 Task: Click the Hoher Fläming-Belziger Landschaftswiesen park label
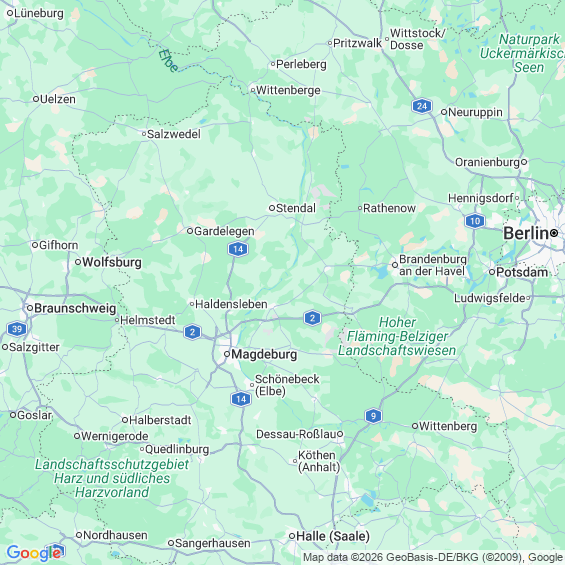[x=397, y=336]
